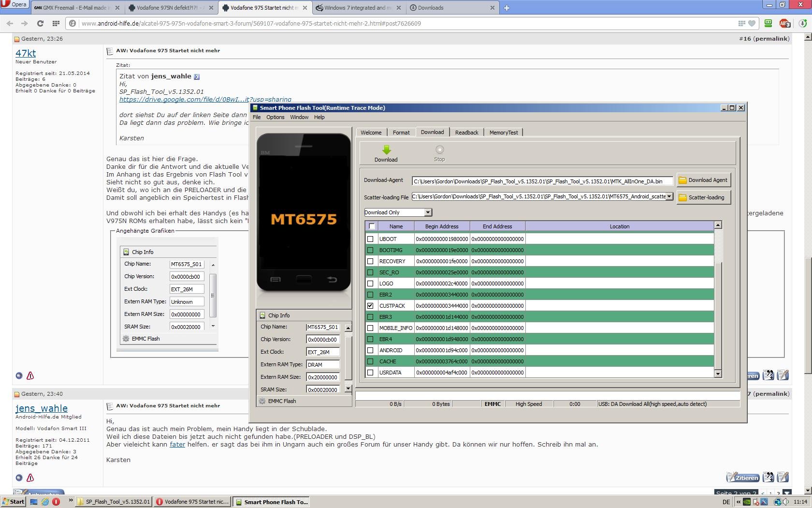Click the show desktop quick launch icon

pos(34,502)
